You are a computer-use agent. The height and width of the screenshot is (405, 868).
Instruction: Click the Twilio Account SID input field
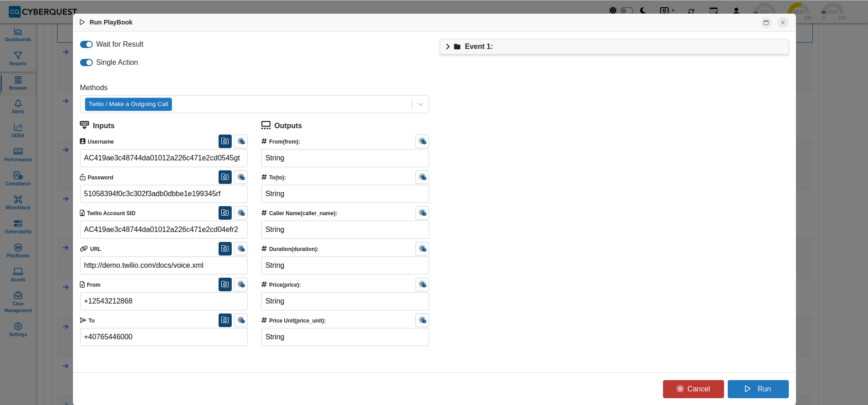point(164,230)
